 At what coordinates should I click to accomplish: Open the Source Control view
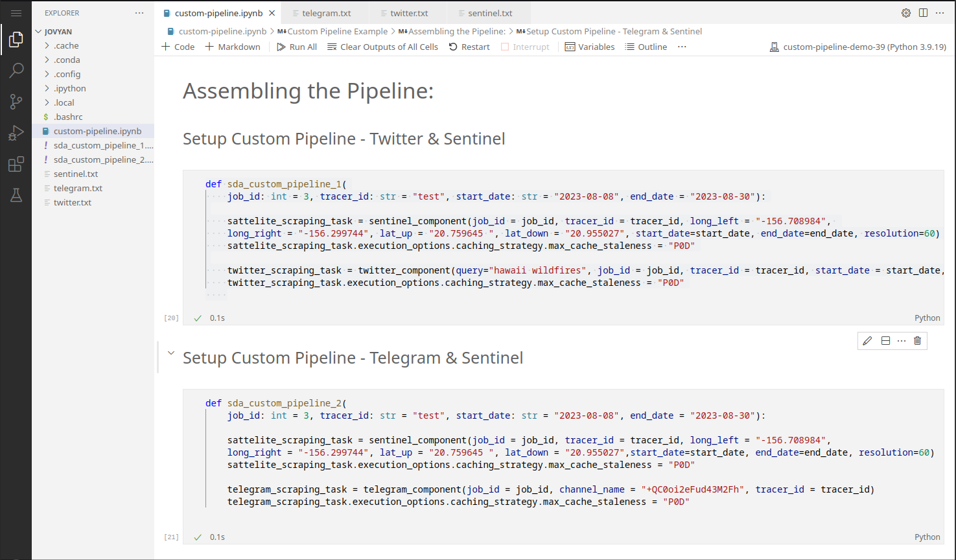[x=16, y=102]
